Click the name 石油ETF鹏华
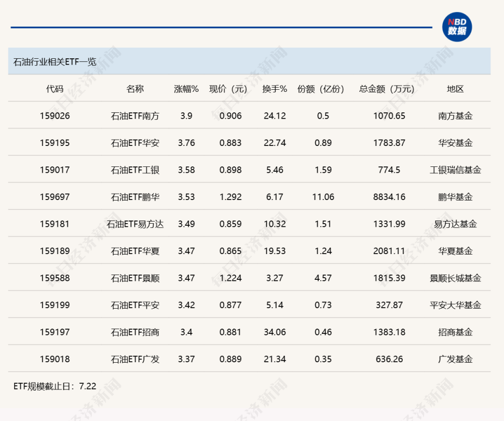 coord(135,197)
